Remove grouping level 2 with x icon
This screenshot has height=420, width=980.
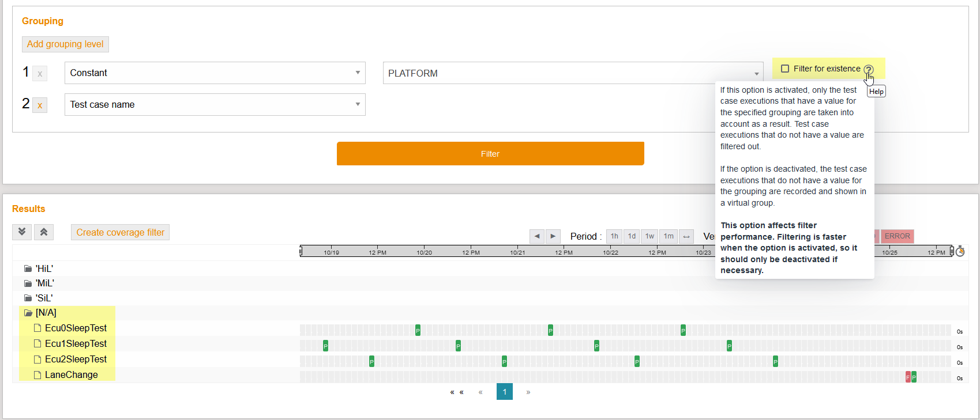point(40,105)
